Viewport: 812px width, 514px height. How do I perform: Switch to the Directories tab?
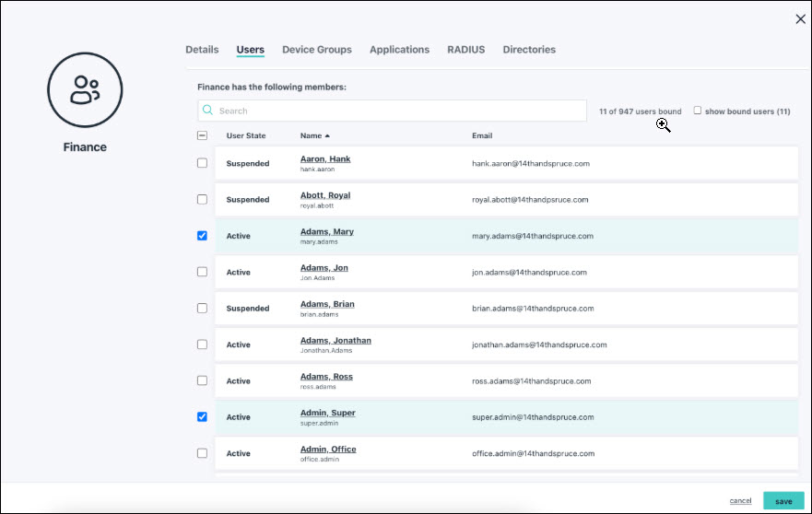click(x=529, y=50)
